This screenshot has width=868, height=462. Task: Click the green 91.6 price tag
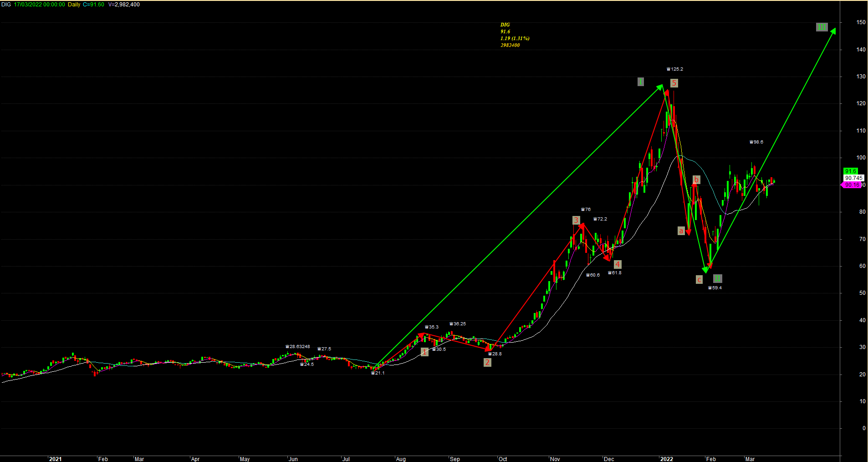[851, 171]
